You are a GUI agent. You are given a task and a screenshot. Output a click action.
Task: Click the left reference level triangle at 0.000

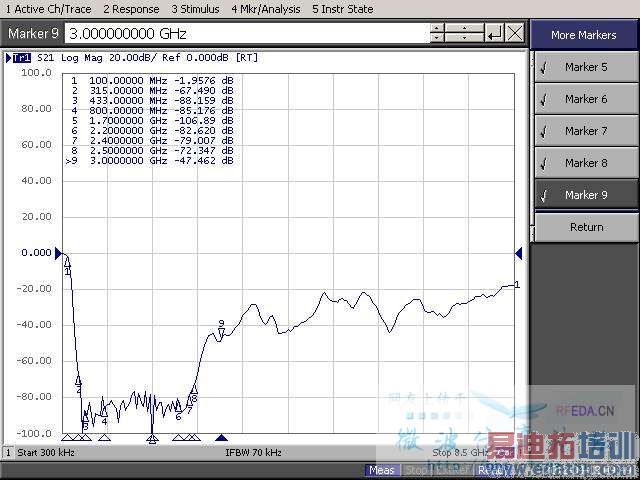[x=58, y=253]
